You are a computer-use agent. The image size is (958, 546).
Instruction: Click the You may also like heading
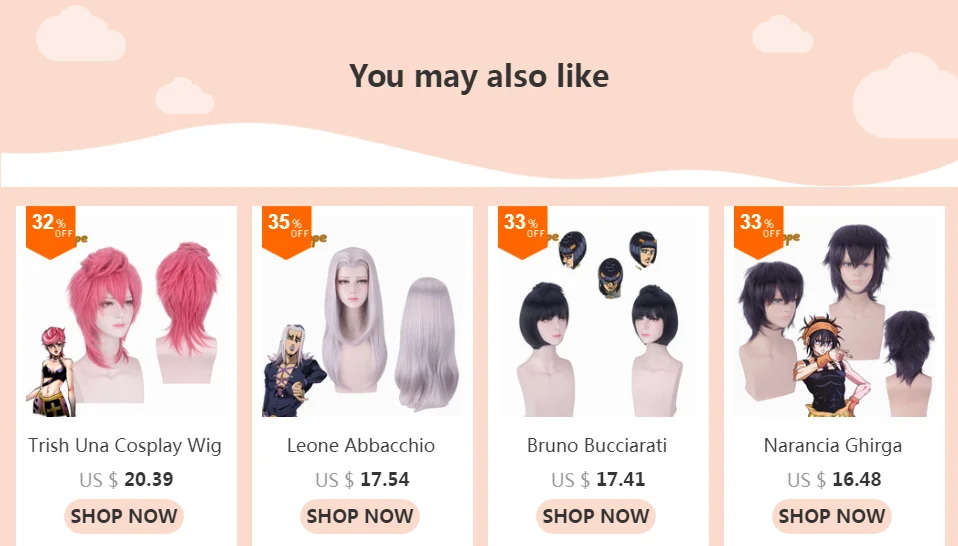pyautogui.click(x=479, y=76)
